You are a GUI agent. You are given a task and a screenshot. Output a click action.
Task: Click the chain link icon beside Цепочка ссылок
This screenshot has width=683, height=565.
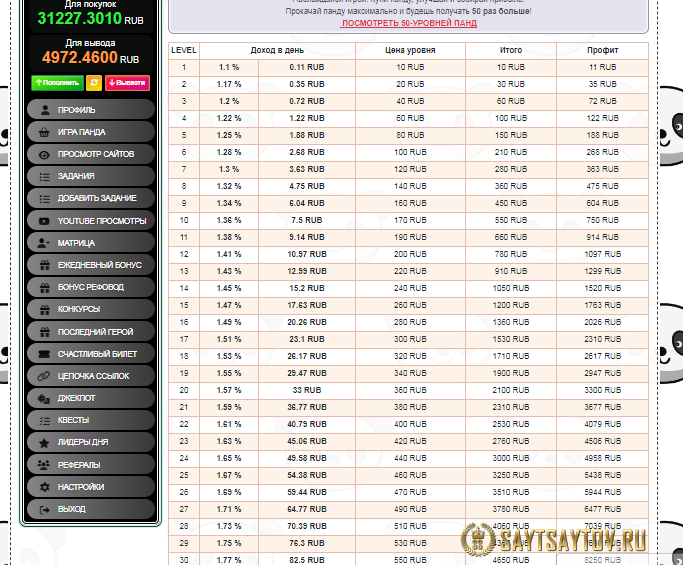44,376
